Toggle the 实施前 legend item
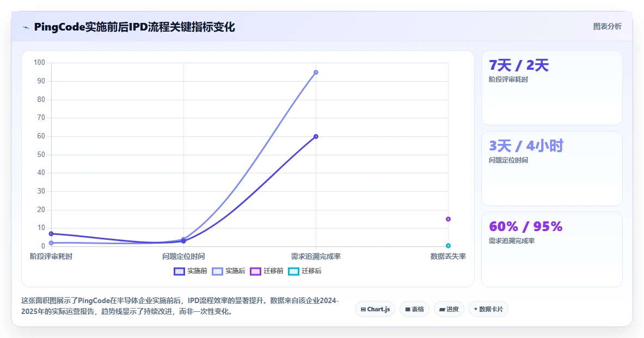Screen dimensions: 644x338 (191, 271)
